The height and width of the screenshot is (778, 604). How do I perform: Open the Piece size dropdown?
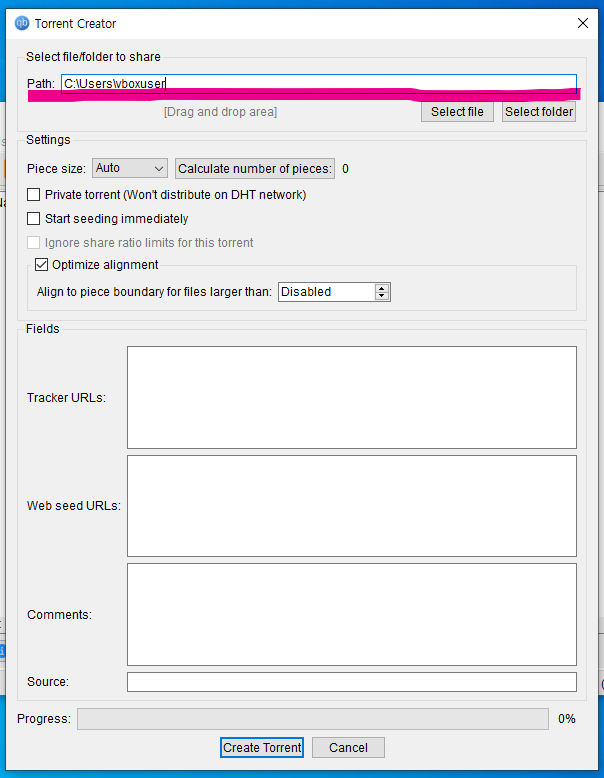tap(130, 168)
